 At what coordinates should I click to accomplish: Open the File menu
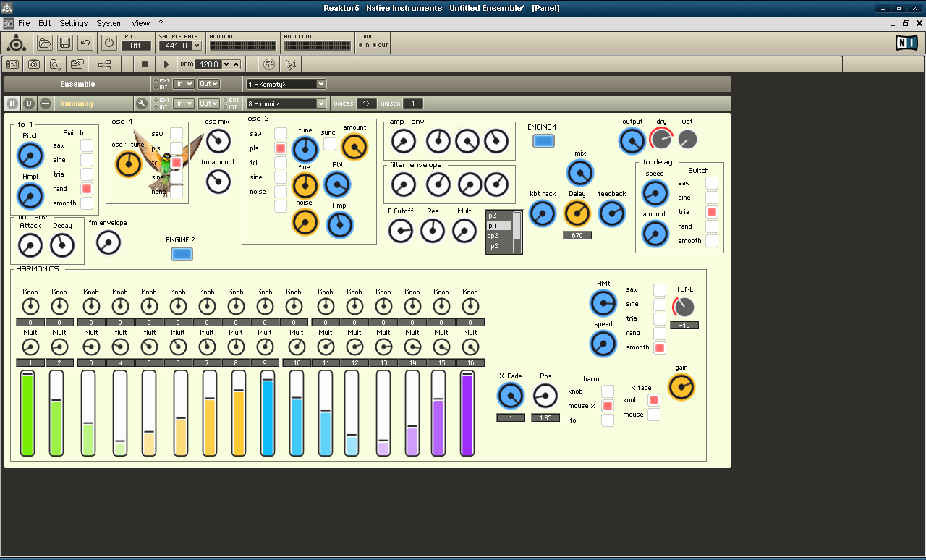coord(24,23)
